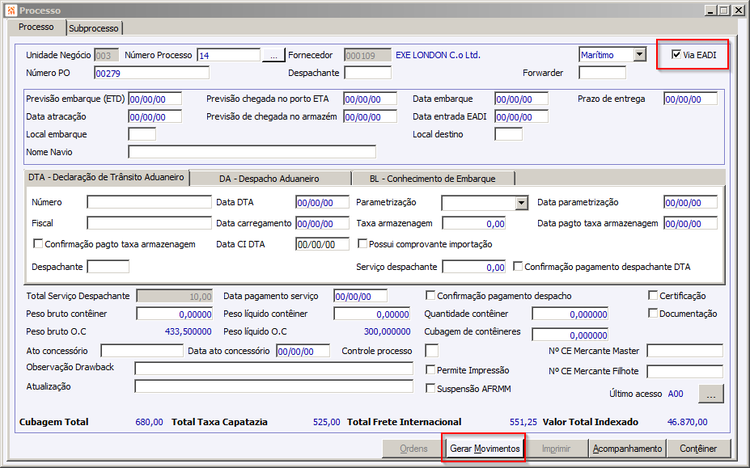
Task: Open the Subprocesso tab
Action: pyautogui.click(x=94, y=28)
